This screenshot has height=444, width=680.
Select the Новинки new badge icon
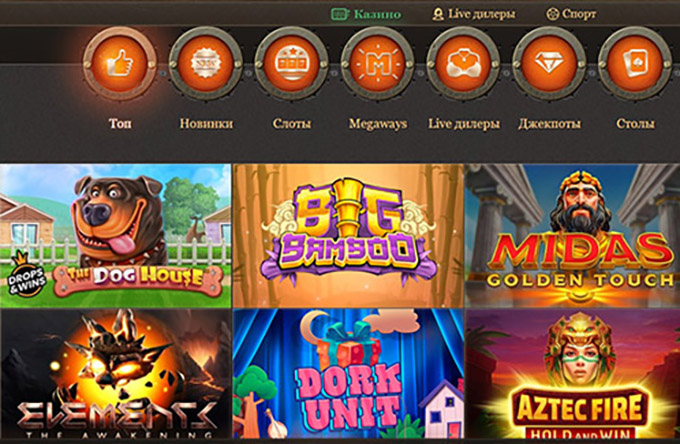pos(206,63)
